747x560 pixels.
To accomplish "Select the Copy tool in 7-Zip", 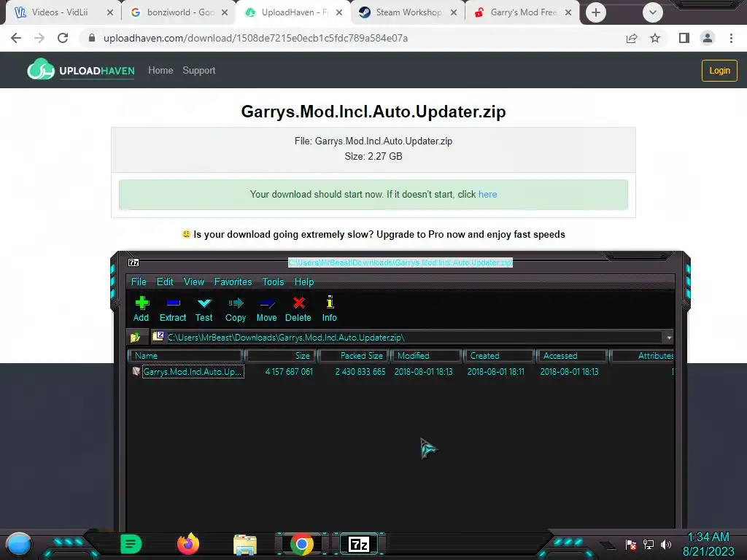I will 236,309.
